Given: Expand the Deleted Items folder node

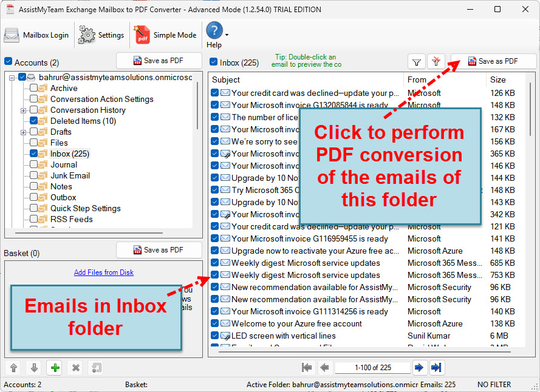Looking at the screenshot, I should 23,121.
